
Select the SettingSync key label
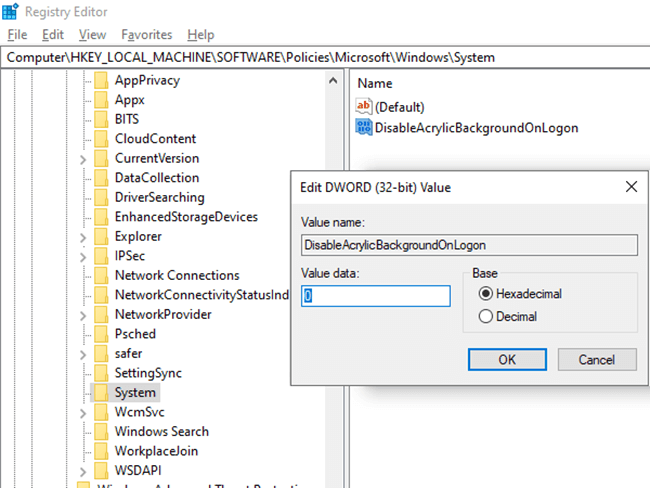click(148, 373)
